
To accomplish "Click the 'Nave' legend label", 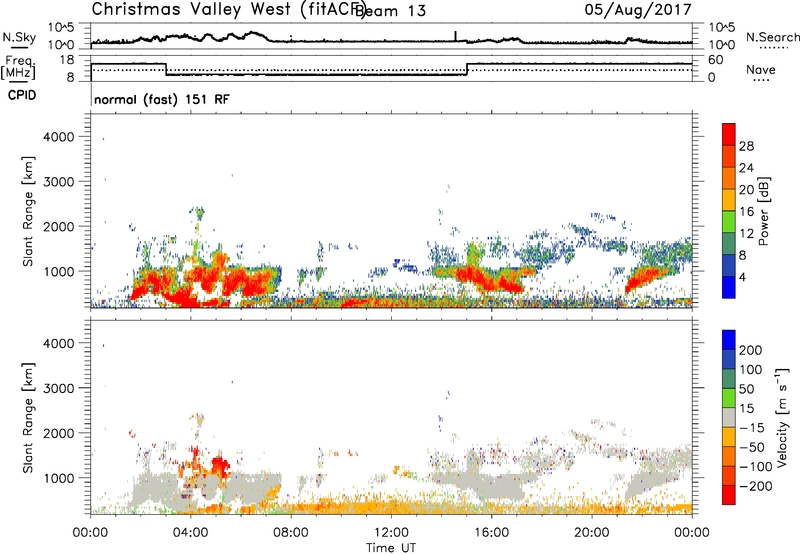I will click(x=761, y=70).
